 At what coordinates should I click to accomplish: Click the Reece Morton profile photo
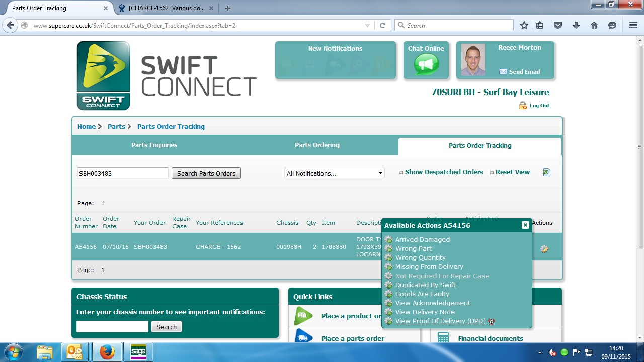pos(473,60)
